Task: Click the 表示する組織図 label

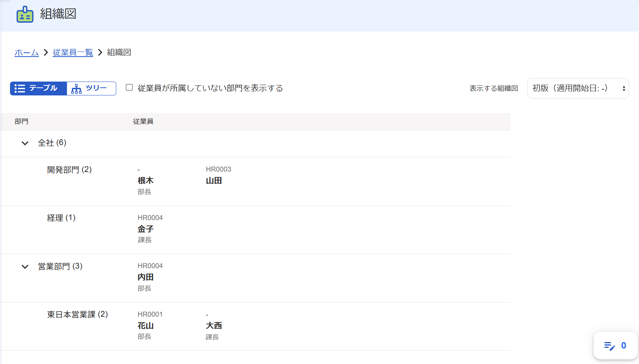Action: pos(493,88)
